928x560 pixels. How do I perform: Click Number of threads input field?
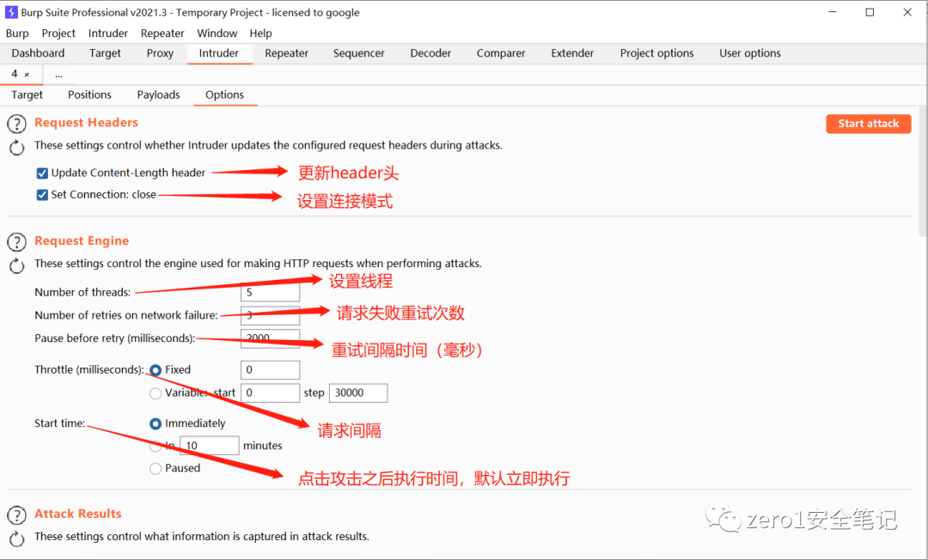click(x=270, y=293)
